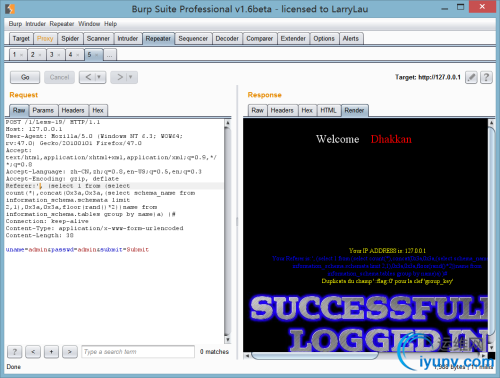Send the request with Go
The width and height of the screenshot is (500, 378).
25,77
